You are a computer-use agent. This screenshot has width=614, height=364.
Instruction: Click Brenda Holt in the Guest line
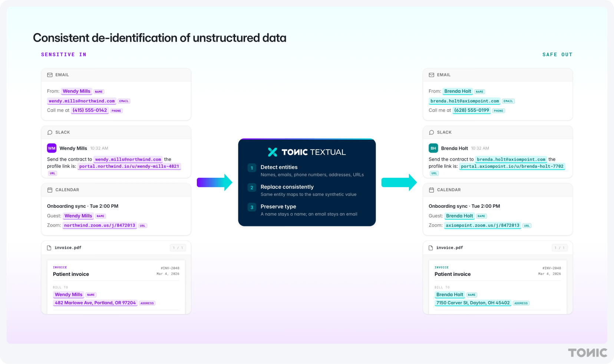click(x=459, y=216)
